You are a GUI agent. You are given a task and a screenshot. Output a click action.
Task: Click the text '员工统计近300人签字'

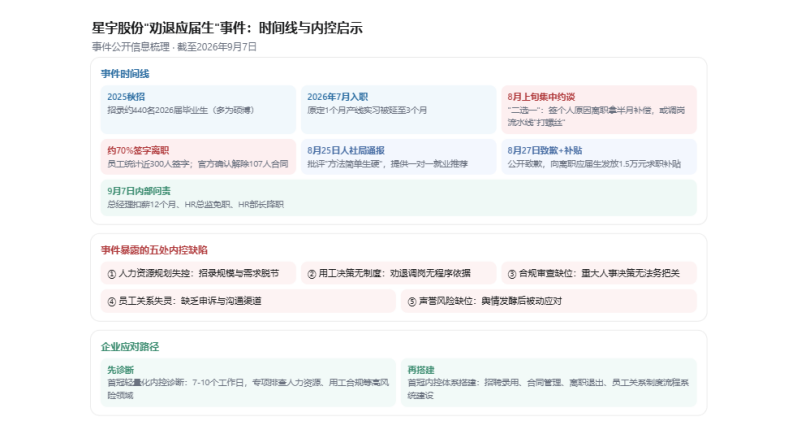tap(148, 164)
